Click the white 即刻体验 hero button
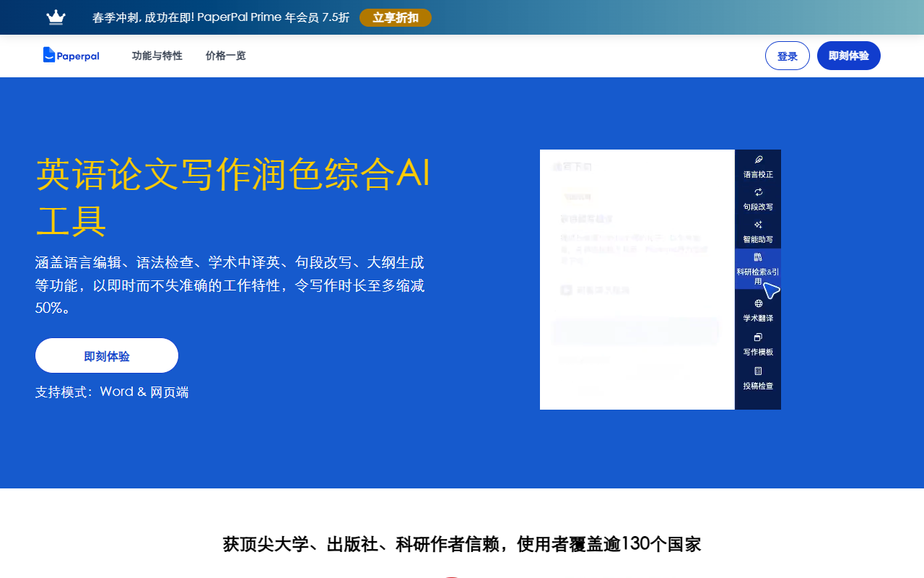The width and height of the screenshot is (924, 578). [107, 355]
